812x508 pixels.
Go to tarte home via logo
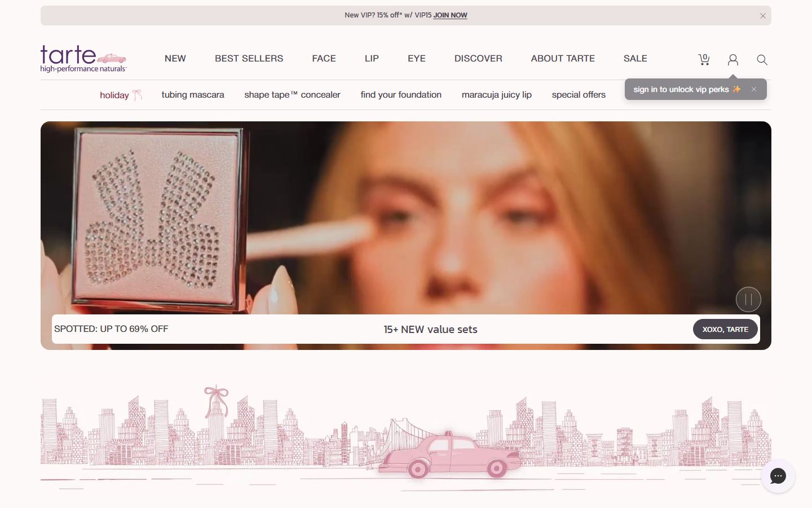[x=83, y=59]
